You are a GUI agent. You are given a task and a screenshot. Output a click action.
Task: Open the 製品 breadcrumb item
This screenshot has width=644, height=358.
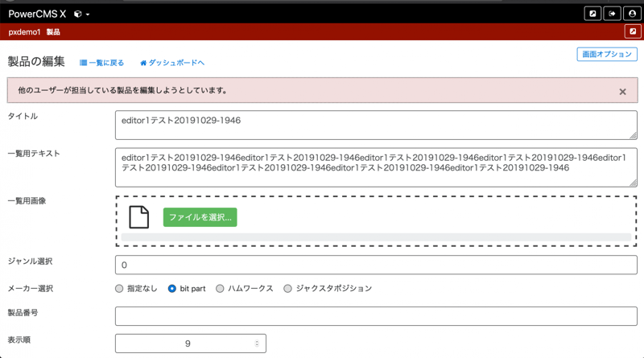(x=53, y=32)
